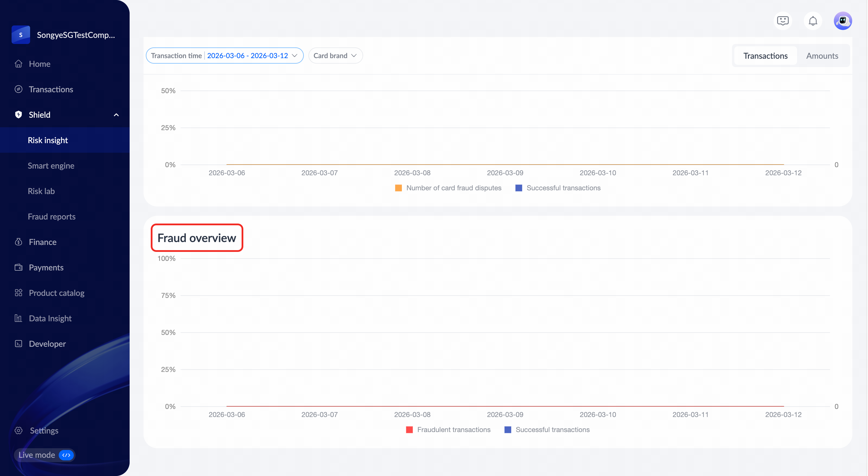This screenshot has width=868, height=476.
Task: Toggle Fraudulent transactions red legend swatch
Action: pos(409,430)
